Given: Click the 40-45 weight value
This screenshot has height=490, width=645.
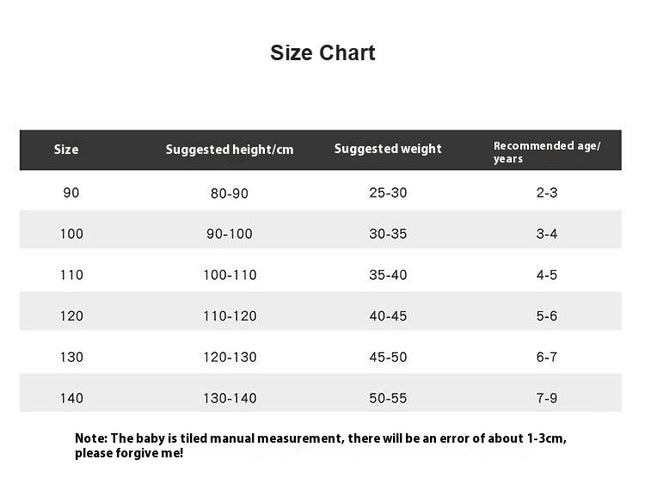Looking at the screenshot, I should click(388, 316).
